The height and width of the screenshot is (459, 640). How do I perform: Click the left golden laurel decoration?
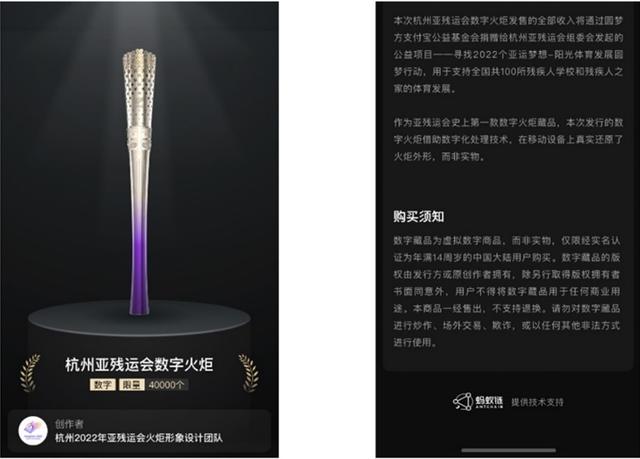click(x=30, y=373)
